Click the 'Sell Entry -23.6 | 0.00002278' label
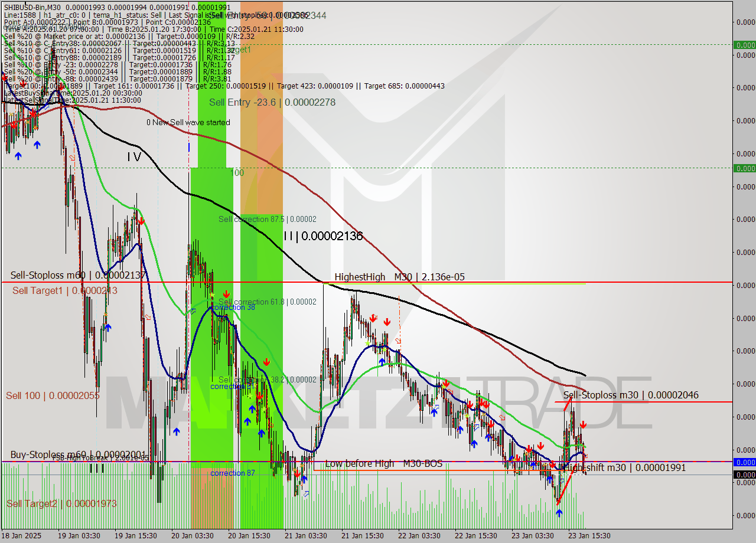Screen dimensions: 756x543 click(272, 102)
